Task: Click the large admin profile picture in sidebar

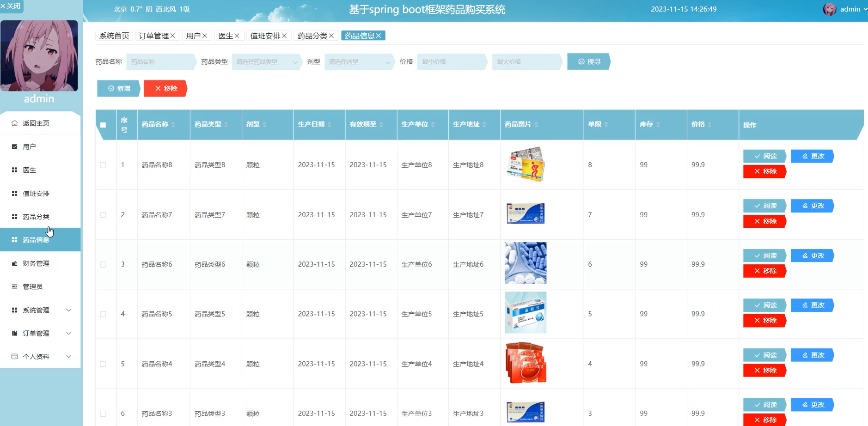Action: click(x=39, y=56)
